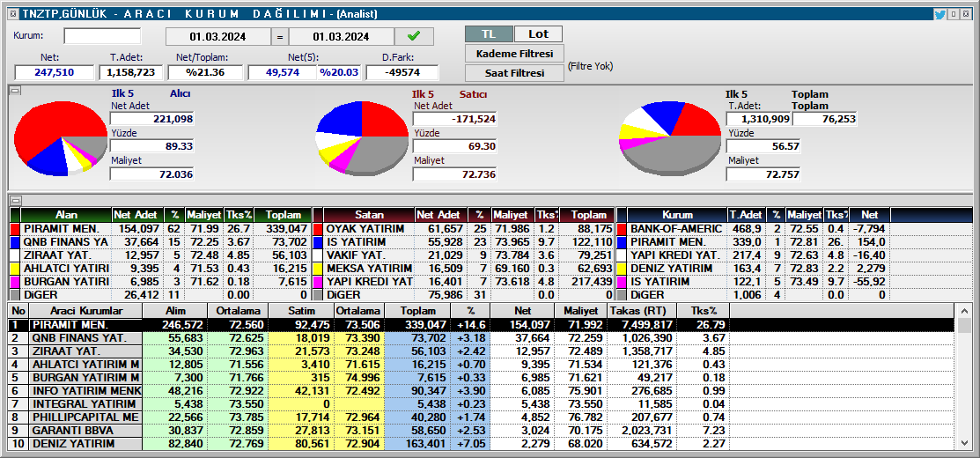Click the Twitter bird share icon
Screen dimensions: 980x458
(x=940, y=14)
